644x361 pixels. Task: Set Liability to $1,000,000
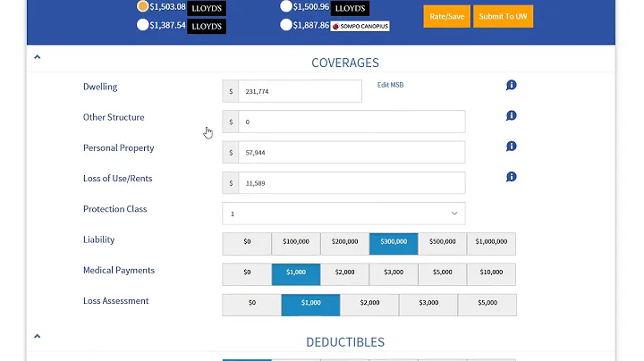click(491, 244)
